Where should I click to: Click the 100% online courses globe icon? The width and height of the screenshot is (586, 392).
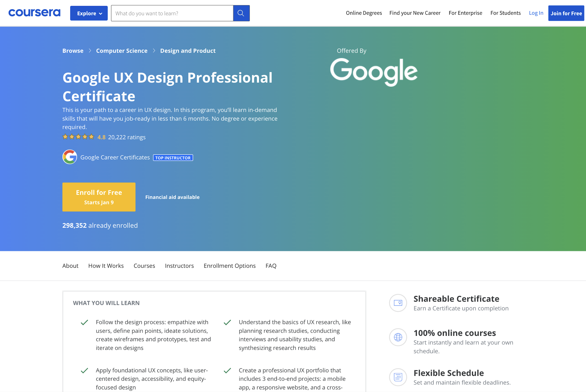point(398,337)
